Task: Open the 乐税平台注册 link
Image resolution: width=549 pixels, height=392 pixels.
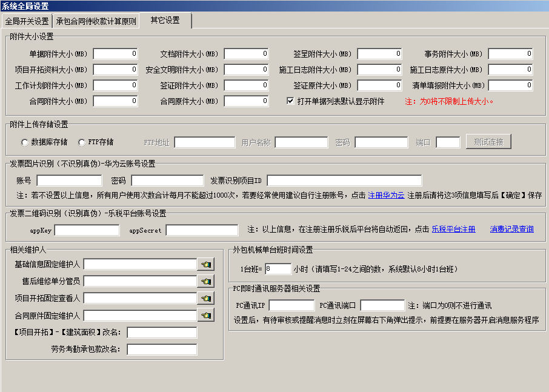Action: click(x=453, y=230)
